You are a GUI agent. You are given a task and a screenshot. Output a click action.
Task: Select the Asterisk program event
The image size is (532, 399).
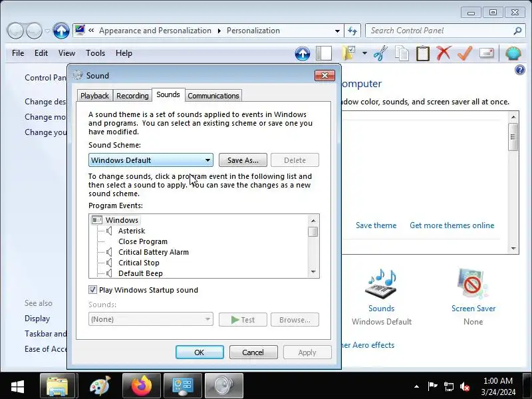tap(132, 231)
